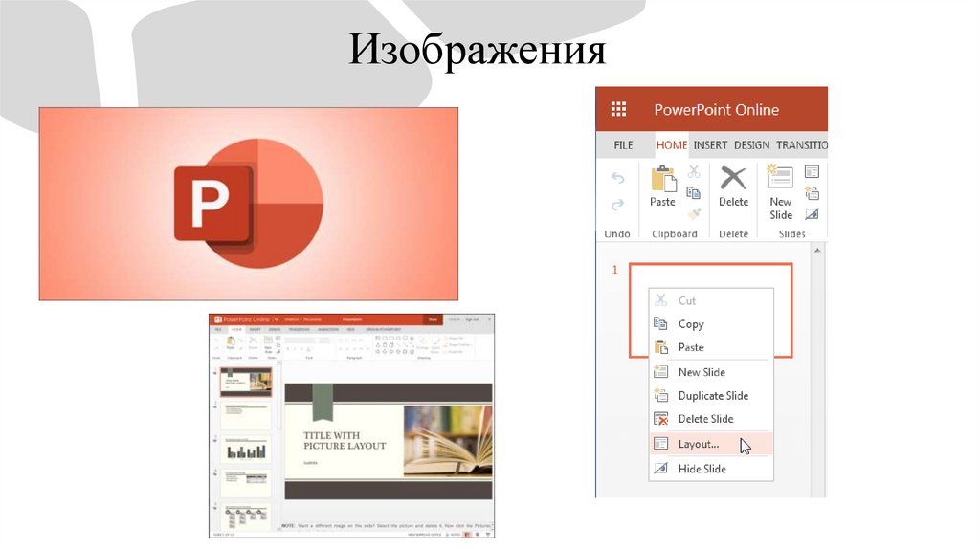Click Share button in small screenshot

click(x=433, y=319)
